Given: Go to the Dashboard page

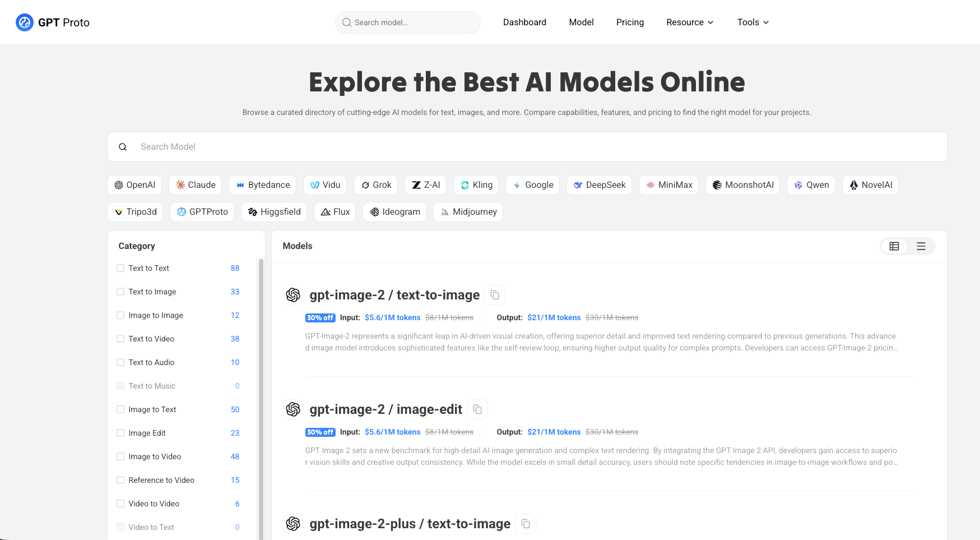Looking at the screenshot, I should (x=524, y=22).
